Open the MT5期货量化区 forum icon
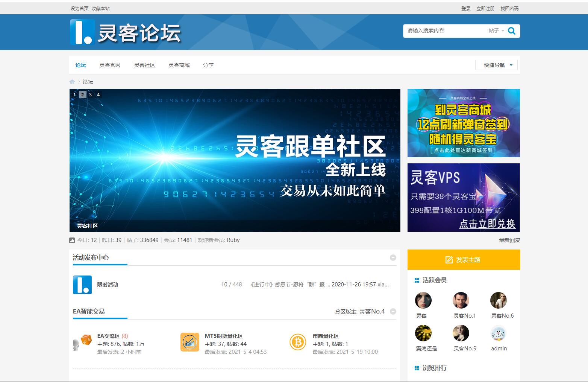This screenshot has height=382, width=588. pyautogui.click(x=190, y=342)
